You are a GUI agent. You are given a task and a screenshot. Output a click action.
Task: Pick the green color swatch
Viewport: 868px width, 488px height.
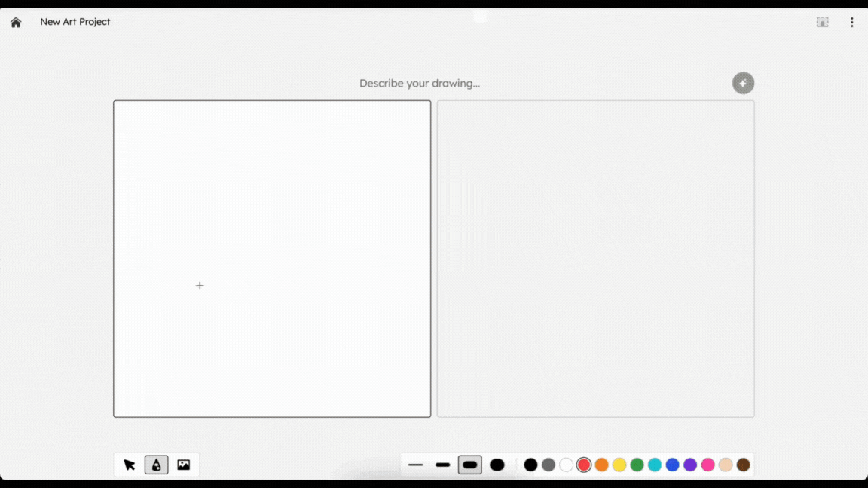click(637, 465)
